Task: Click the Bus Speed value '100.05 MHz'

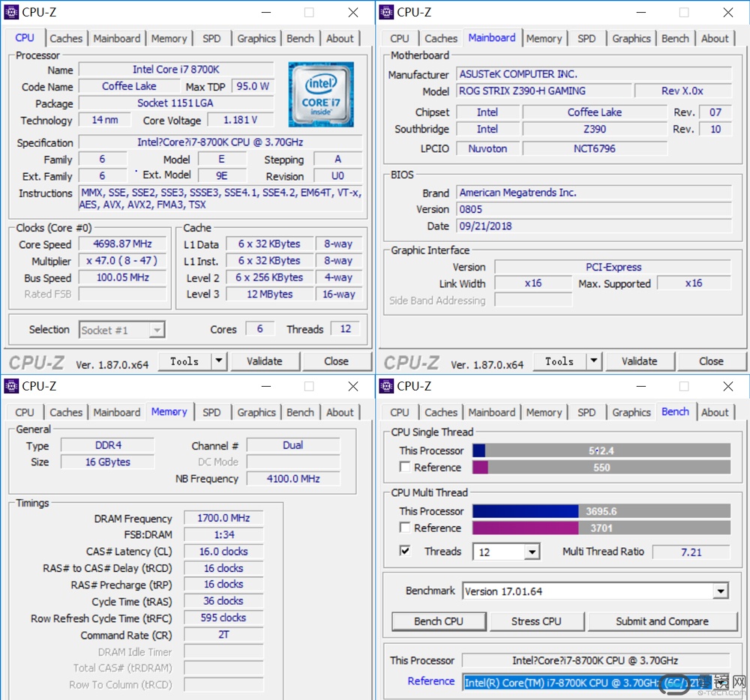Action: click(122, 277)
